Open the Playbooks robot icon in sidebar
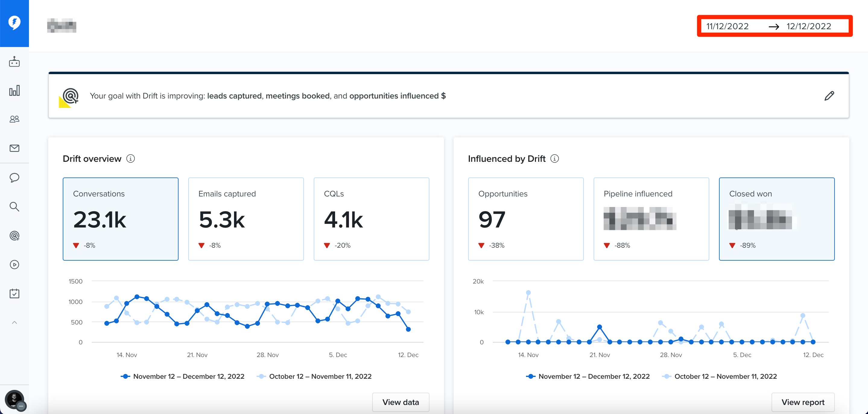The image size is (868, 414). click(x=14, y=61)
